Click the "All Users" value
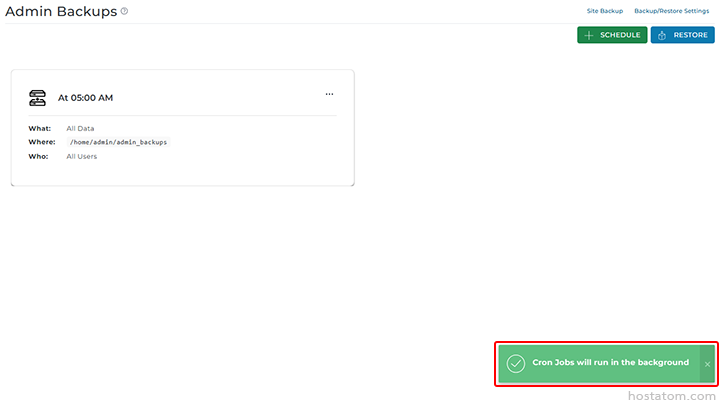The height and width of the screenshot is (404, 720). coord(81,156)
